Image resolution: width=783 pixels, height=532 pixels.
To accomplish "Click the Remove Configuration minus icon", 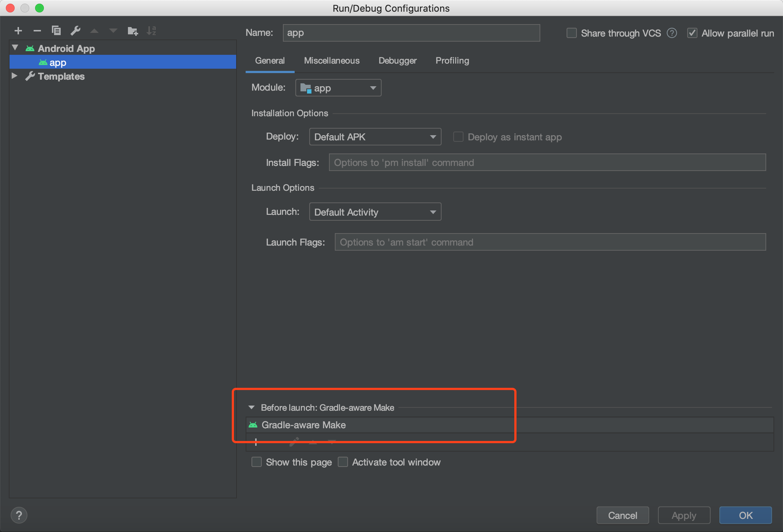I will (37, 31).
